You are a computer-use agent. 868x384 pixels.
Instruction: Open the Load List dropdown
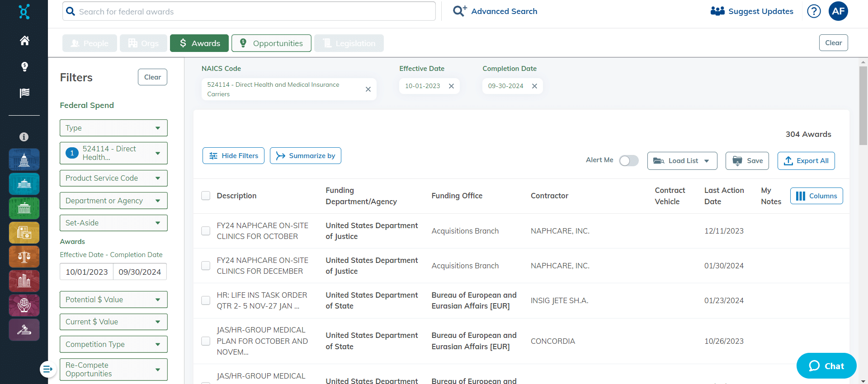[682, 161]
